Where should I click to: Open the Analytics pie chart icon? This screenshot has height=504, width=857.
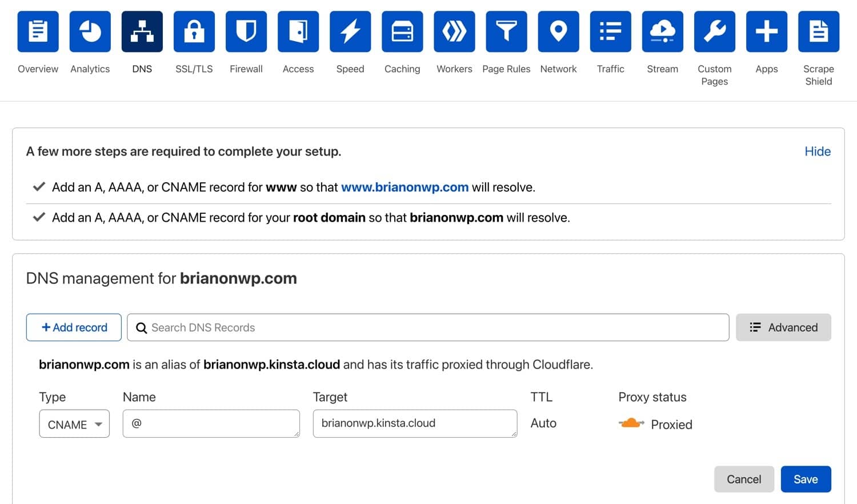[90, 31]
